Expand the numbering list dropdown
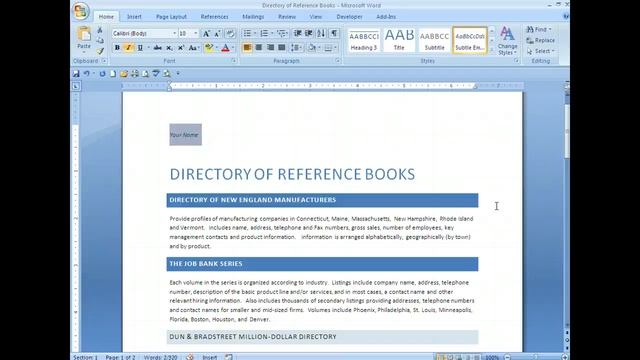This screenshot has height=360, width=640. tap(272, 33)
